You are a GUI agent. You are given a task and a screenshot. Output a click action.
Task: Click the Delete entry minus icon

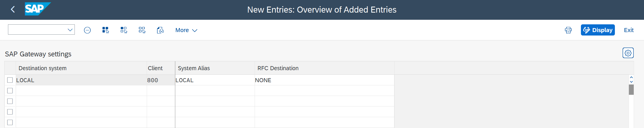(x=87, y=30)
